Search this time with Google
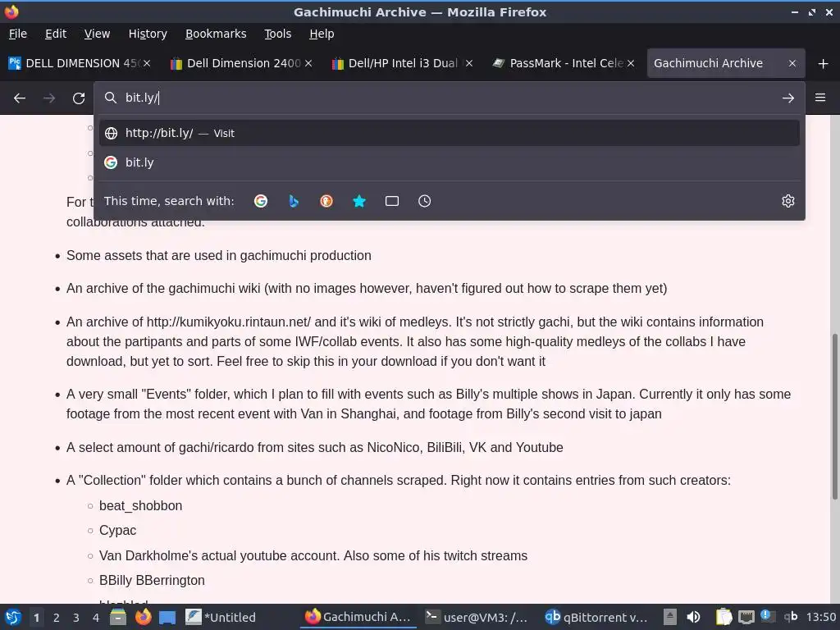 point(261,201)
